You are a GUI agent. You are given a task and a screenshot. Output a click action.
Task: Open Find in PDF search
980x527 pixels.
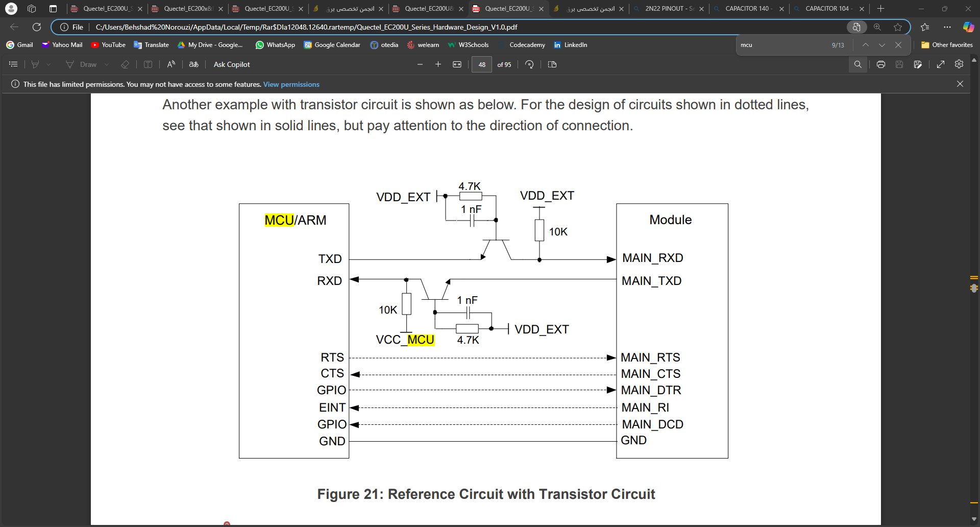(858, 64)
